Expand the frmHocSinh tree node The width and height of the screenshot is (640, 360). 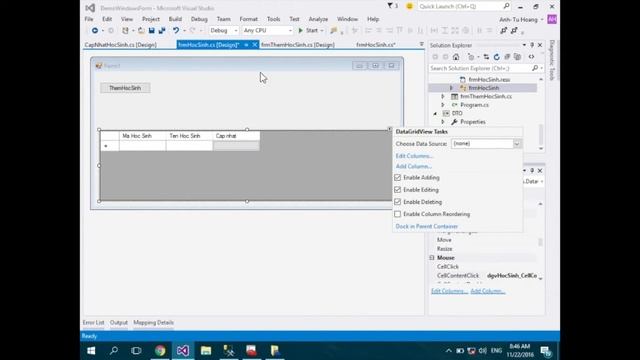451,88
